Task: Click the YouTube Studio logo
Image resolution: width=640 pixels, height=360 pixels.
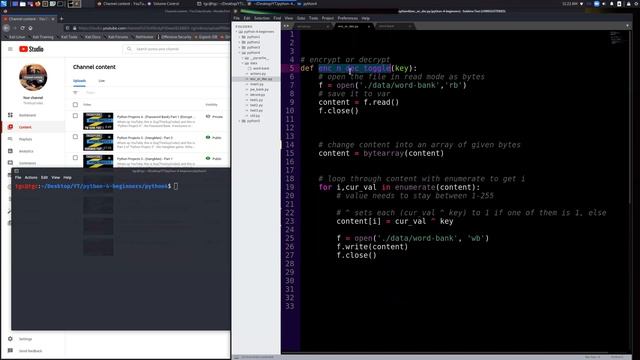Action: click(x=31, y=49)
